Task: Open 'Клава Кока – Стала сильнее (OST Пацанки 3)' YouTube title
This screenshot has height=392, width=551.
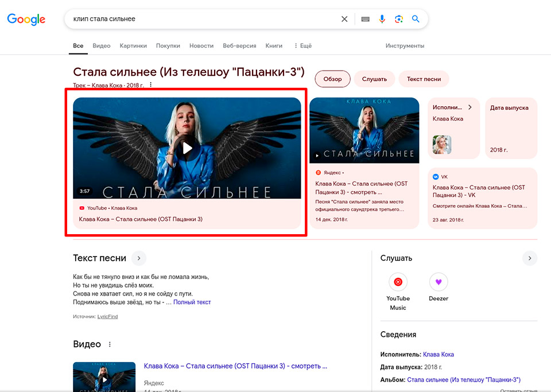Action: pos(141,219)
